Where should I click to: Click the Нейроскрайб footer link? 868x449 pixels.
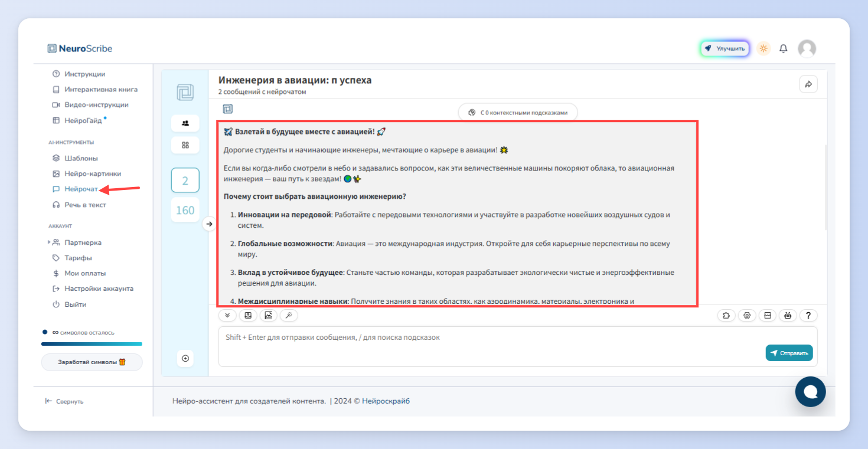(386, 401)
